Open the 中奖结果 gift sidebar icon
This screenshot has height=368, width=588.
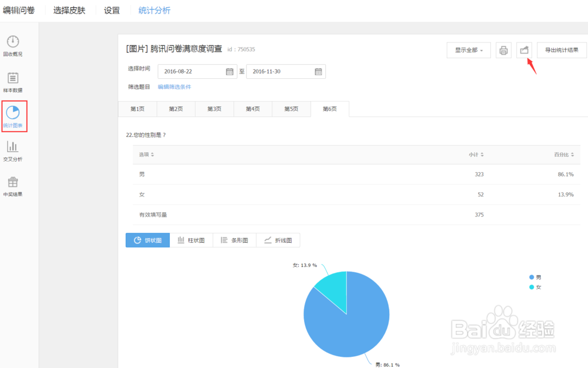click(13, 186)
